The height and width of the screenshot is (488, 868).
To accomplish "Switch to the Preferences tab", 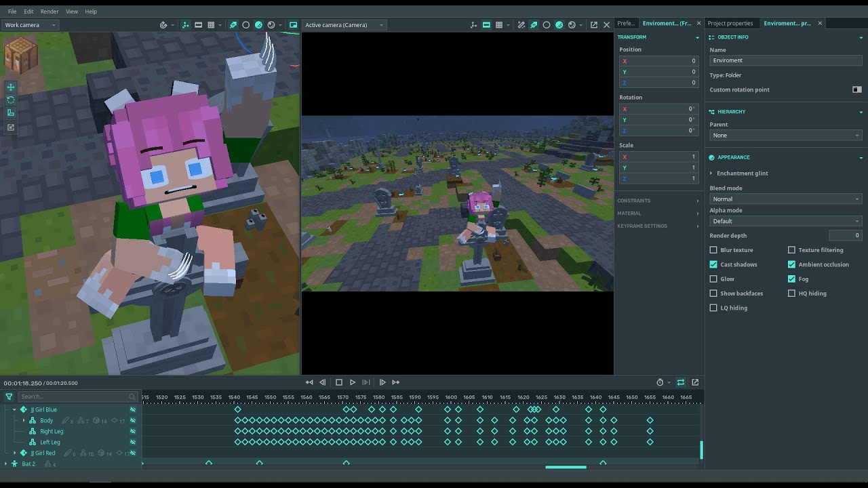I will [x=626, y=23].
